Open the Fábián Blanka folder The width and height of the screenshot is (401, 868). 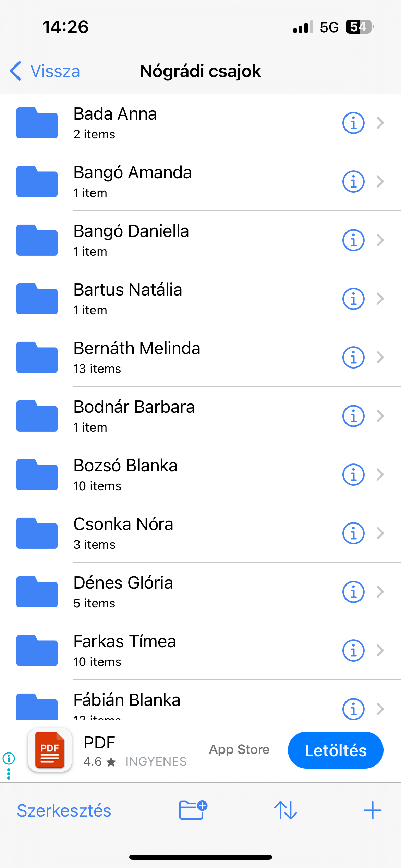127,701
